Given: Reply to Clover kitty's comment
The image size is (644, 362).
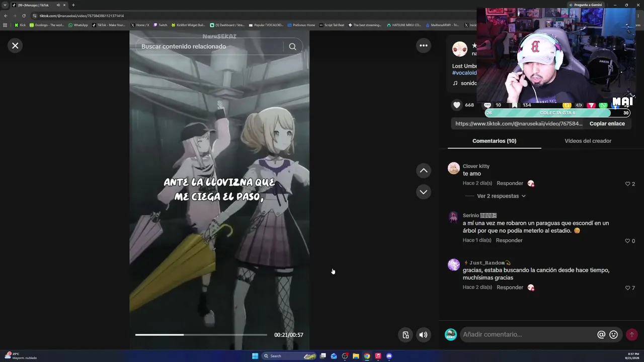Looking at the screenshot, I should (x=510, y=184).
